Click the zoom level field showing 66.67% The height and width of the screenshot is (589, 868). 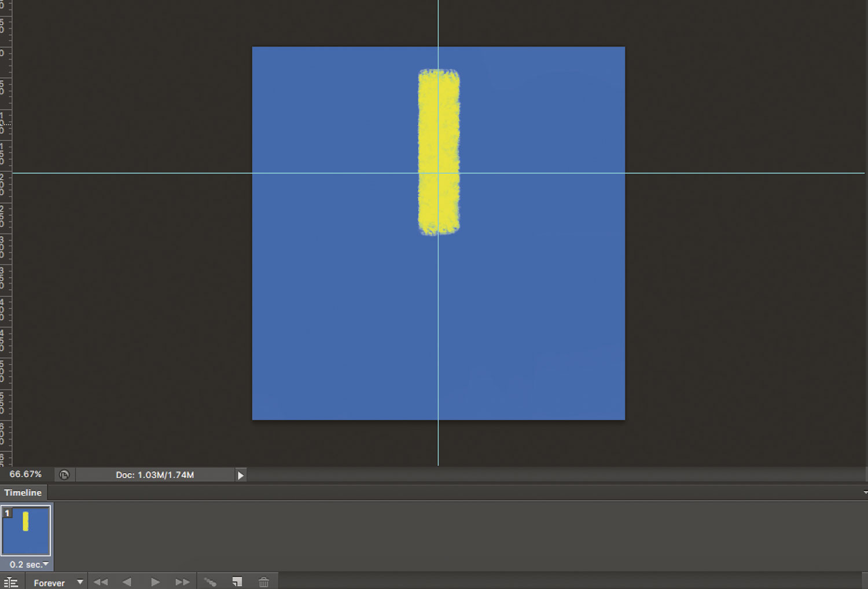pos(25,474)
